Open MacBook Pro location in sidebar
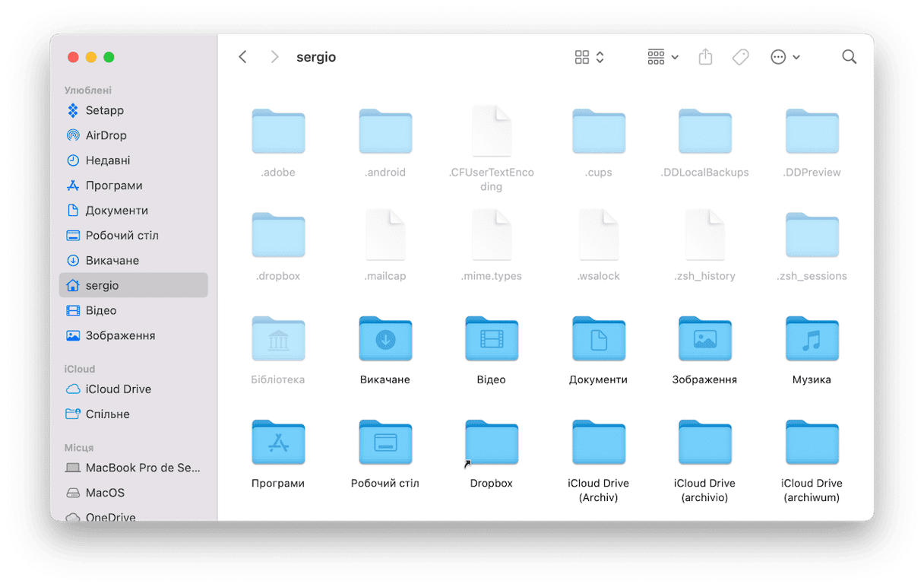 tap(142, 468)
